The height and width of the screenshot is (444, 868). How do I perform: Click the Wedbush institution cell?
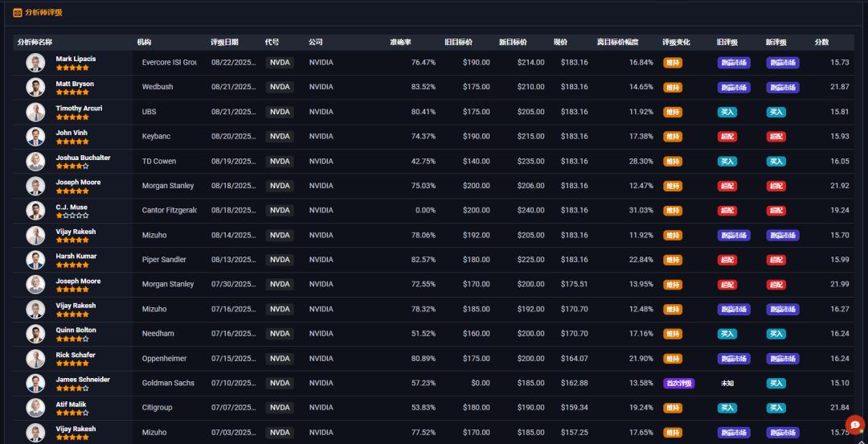tap(158, 87)
